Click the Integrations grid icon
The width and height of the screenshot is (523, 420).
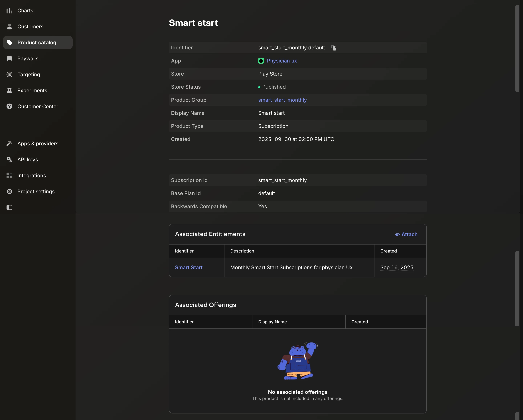pyautogui.click(x=9, y=175)
